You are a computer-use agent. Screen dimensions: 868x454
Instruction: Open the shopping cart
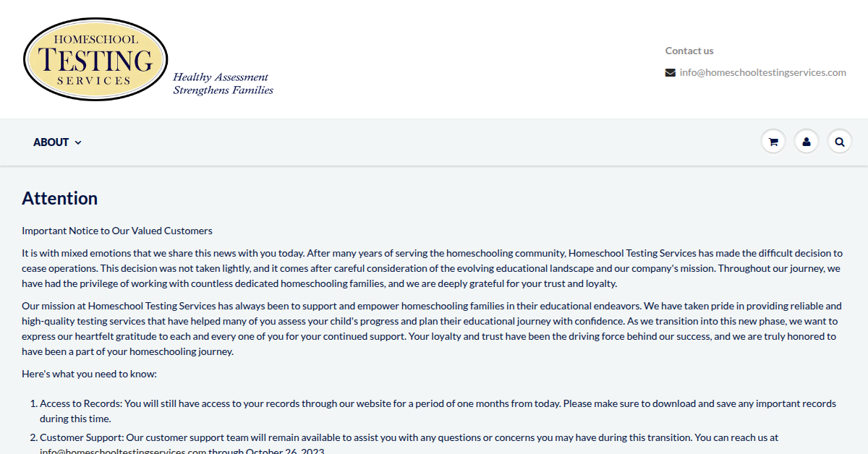pyautogui.click(x=773, y=142)
